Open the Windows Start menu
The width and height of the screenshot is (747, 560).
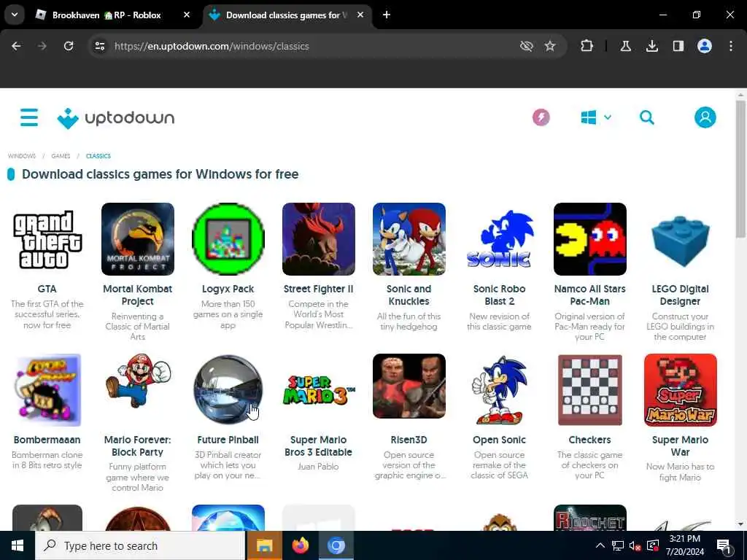(x=18, y=545)
